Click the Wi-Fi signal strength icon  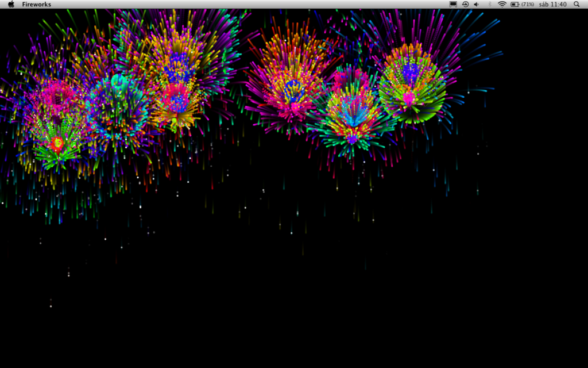pos(503,4)
